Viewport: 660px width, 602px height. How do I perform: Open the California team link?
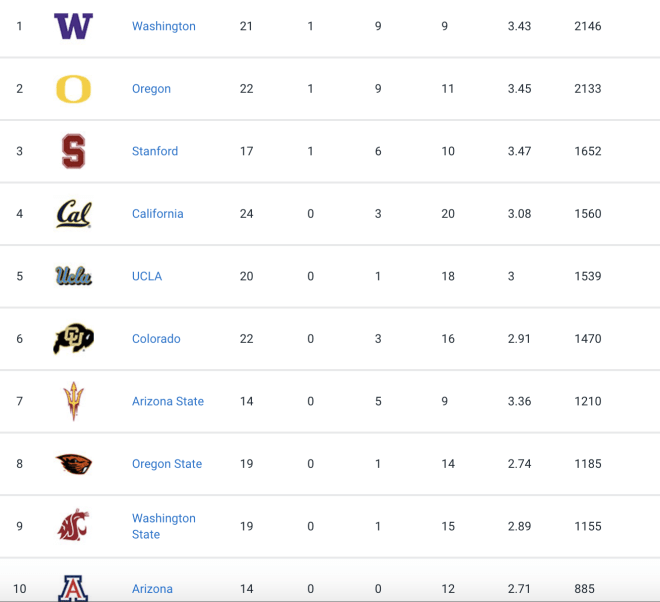(158, 213)
